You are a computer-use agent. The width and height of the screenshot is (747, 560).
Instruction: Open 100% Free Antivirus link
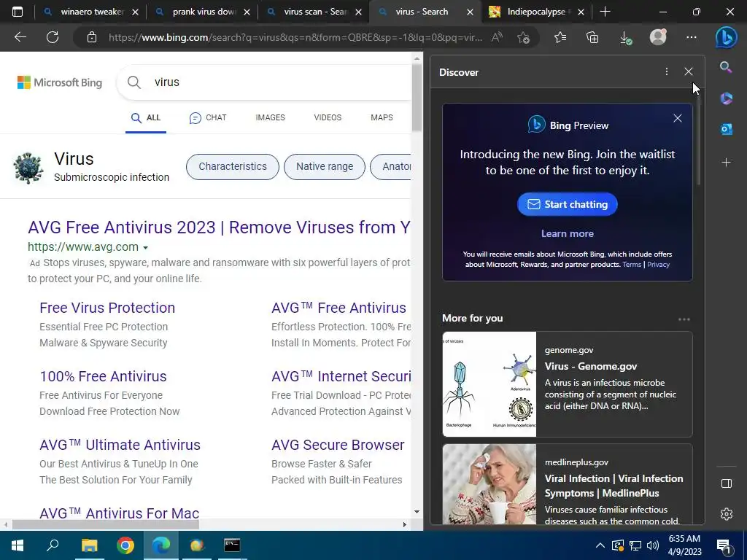click(x=103, y=376)
